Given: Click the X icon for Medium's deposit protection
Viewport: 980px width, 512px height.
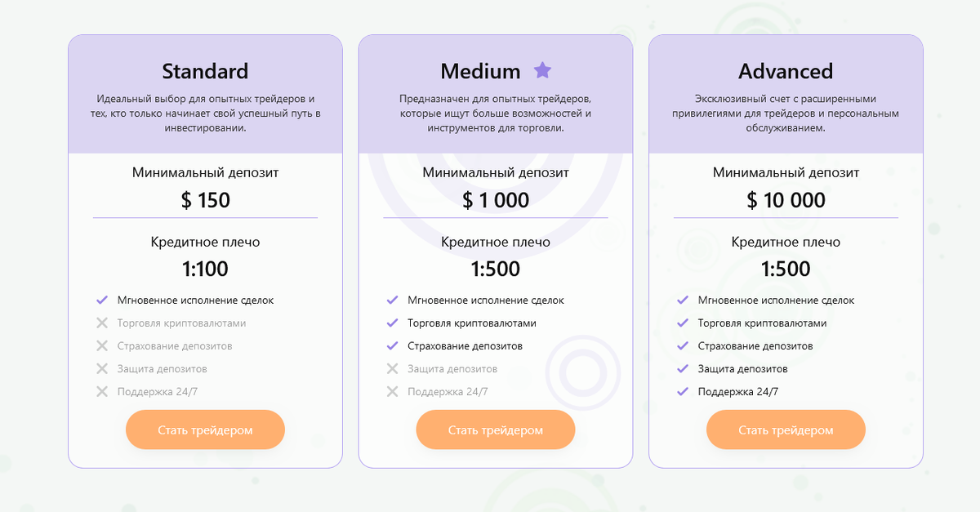Looking at the screenshot, I should coord(393,368).
